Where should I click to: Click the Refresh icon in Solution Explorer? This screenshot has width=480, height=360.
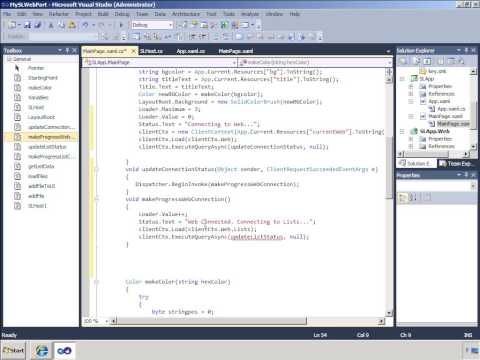point(427,61)
